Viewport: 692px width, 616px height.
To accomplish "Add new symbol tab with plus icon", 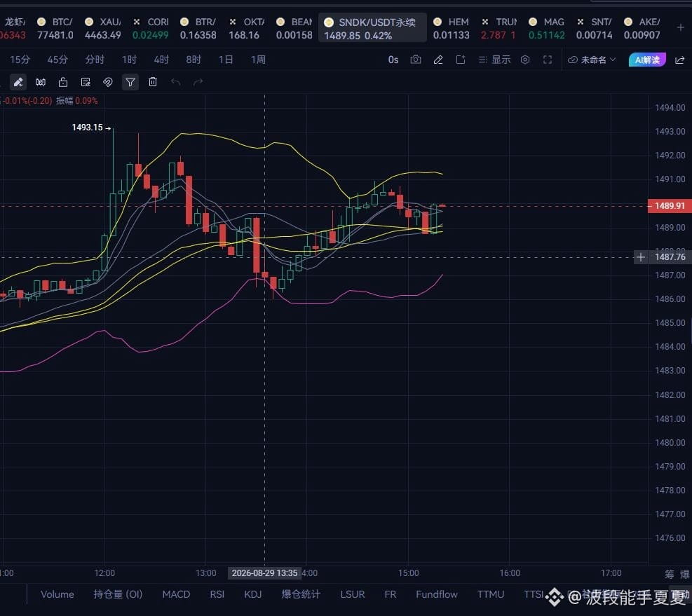I will click(x=681, y=28).
